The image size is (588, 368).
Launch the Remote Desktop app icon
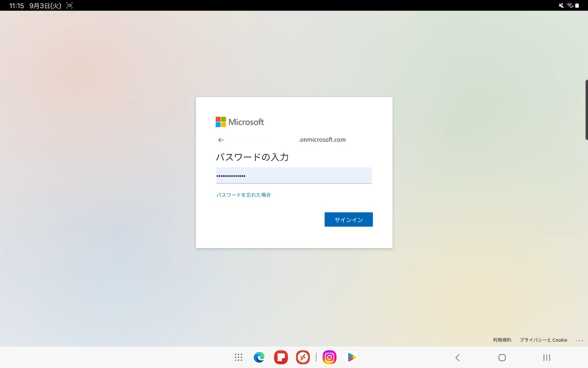coord(303,357)
